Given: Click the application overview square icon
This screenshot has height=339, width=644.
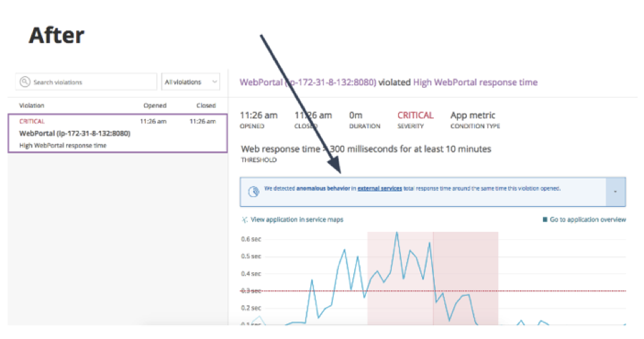Looking at the screenshot, I should [545, 219].
